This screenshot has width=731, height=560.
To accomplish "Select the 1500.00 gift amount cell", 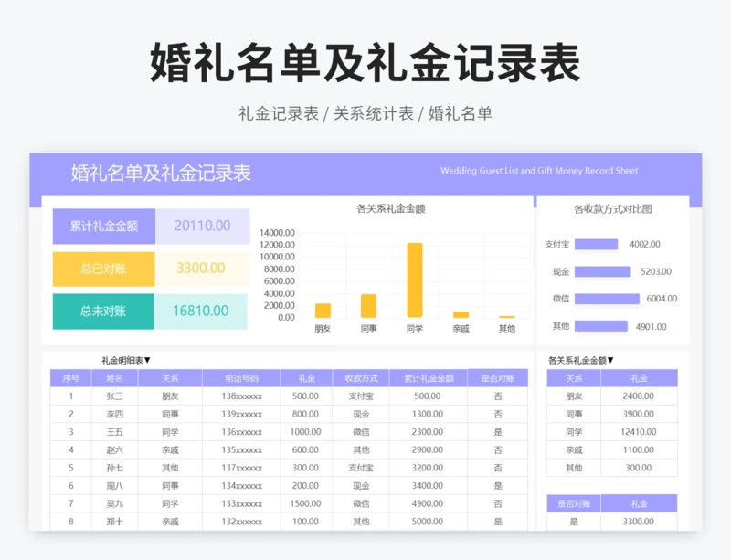I will tap(306, 503).
